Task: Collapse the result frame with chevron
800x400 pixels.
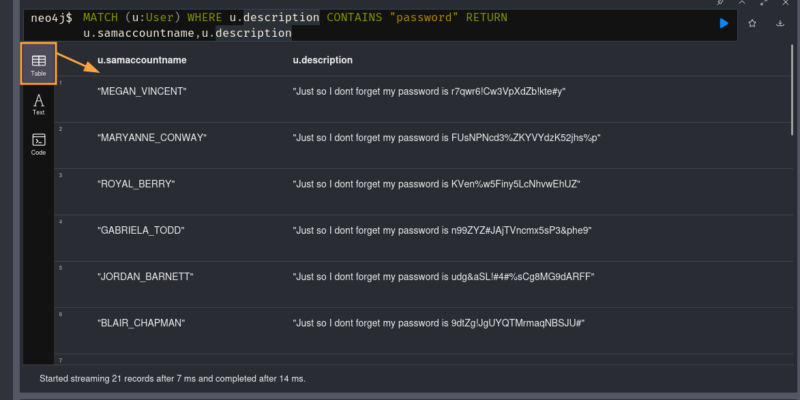Action: pos(741,3)
